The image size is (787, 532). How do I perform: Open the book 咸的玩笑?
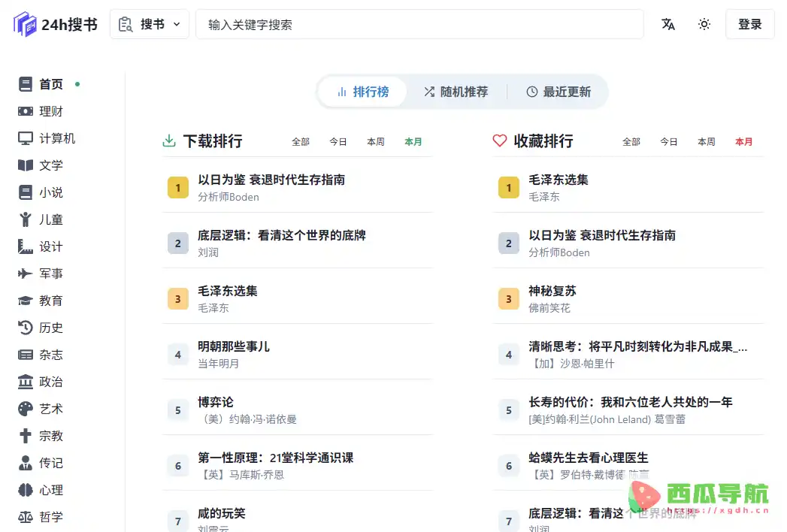click(221, 513)
